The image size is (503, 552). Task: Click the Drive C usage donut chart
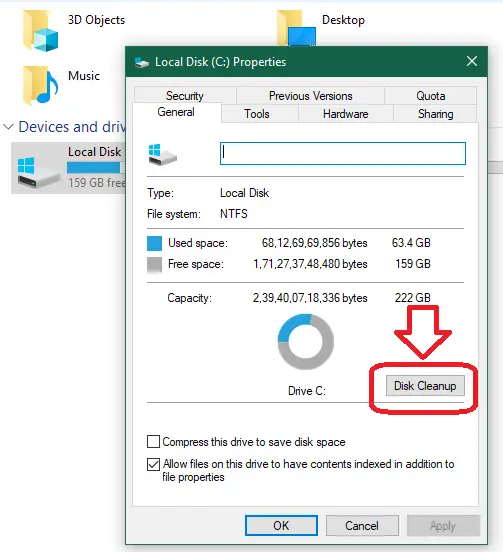click(306, 342)
